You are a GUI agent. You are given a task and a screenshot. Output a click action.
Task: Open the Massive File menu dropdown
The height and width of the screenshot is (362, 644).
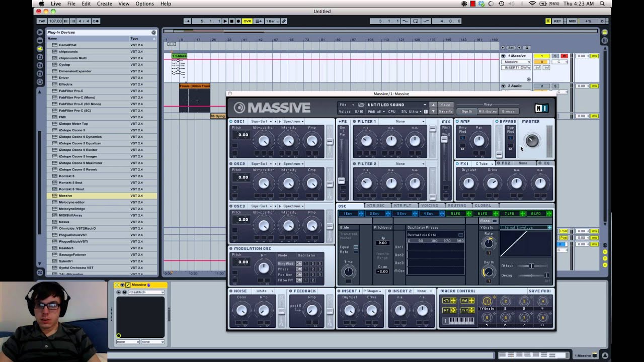click(x=346, y=105)
